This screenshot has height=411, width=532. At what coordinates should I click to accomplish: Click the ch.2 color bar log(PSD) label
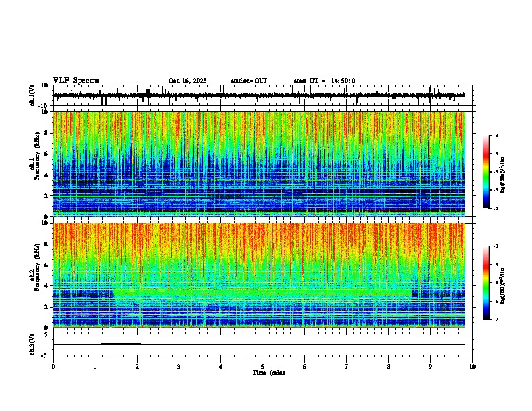click(x=503, y=285)
